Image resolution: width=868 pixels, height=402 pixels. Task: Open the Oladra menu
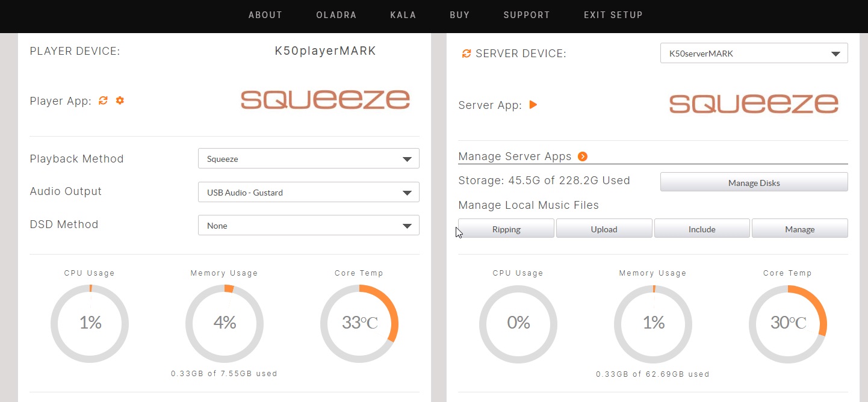coord(336,15)
